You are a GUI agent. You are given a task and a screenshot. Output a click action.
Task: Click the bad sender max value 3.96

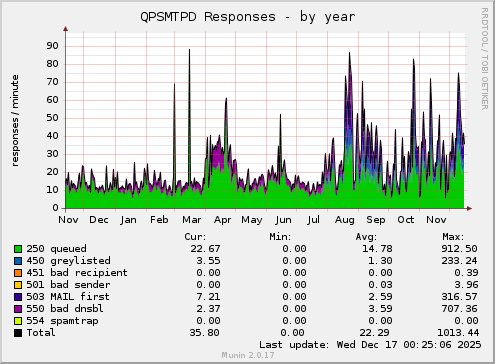coord(466,285)
